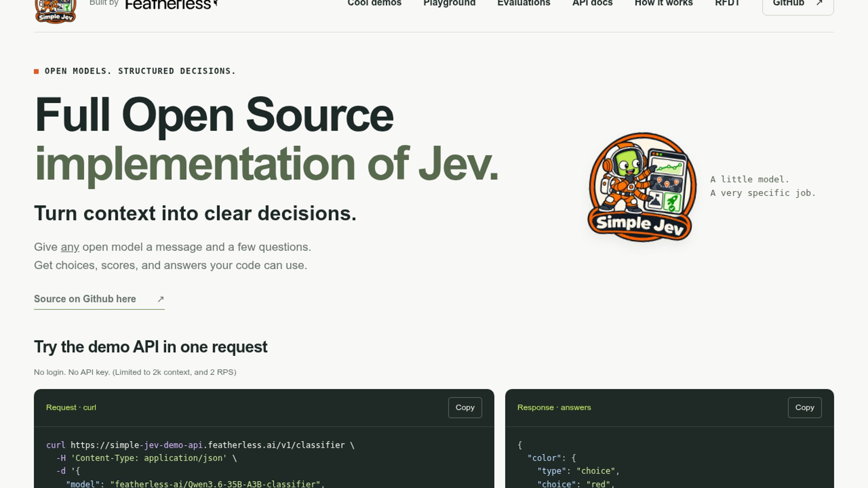
Task: Click the 'Try the demo API in one request' heading
Action: pyautogui.click(x=151, y=347)
